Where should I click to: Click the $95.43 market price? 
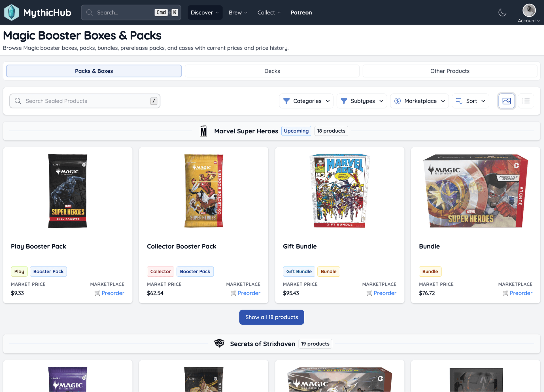(x=291, y=293)
